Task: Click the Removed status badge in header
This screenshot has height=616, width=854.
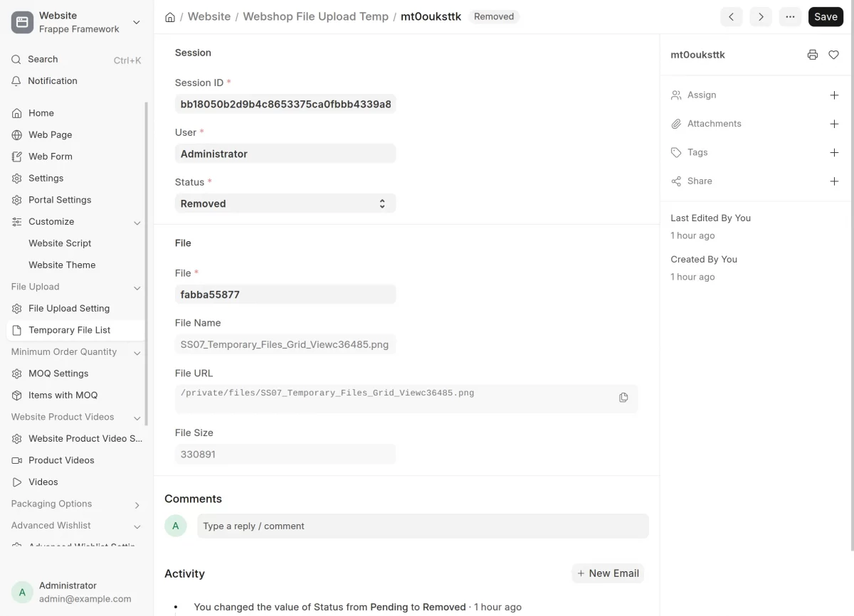Action: pos(494,16)
